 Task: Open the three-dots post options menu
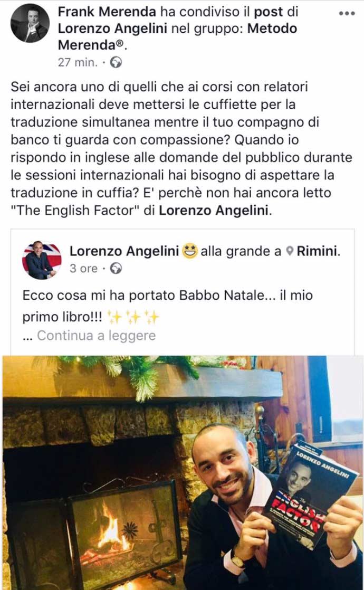(346, 14)
